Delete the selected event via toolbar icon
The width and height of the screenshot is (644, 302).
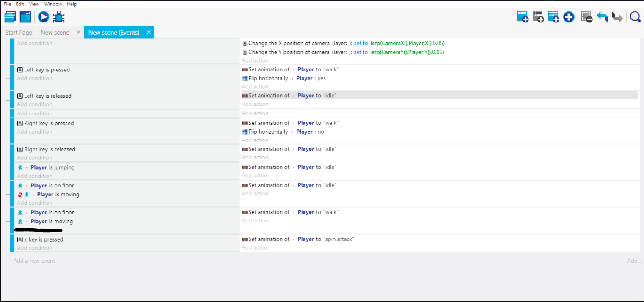click(586, 17)
